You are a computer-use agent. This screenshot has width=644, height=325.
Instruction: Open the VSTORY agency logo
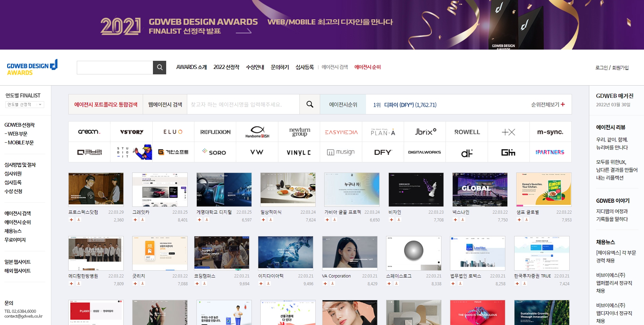click(x=132, y=132)
